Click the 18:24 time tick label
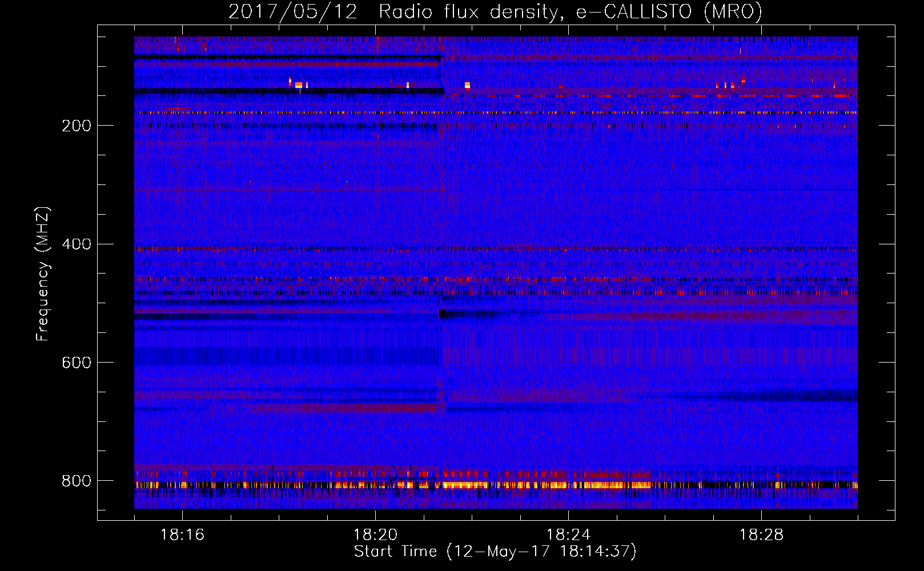Screen dimensions: 924x571 pyautogui.click(x=568, y=534)
